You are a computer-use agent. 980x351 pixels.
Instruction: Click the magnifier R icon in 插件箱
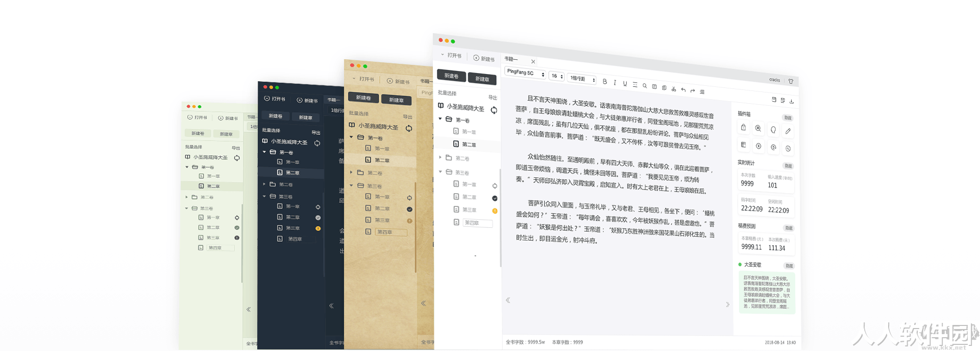coord(758,129)
